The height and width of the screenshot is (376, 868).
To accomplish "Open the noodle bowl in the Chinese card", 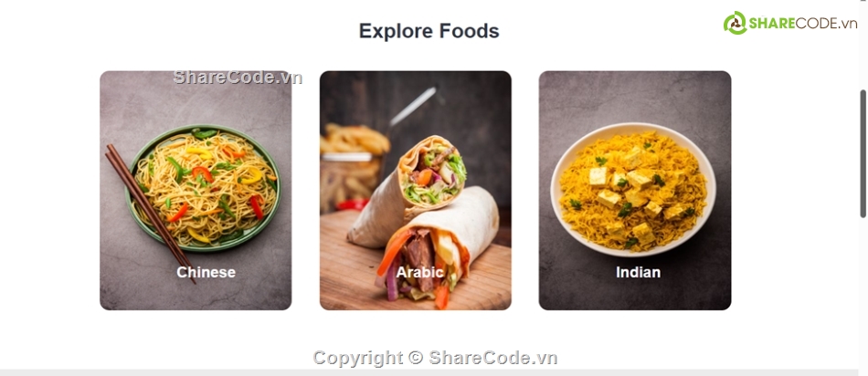I will tap(204, 188).
